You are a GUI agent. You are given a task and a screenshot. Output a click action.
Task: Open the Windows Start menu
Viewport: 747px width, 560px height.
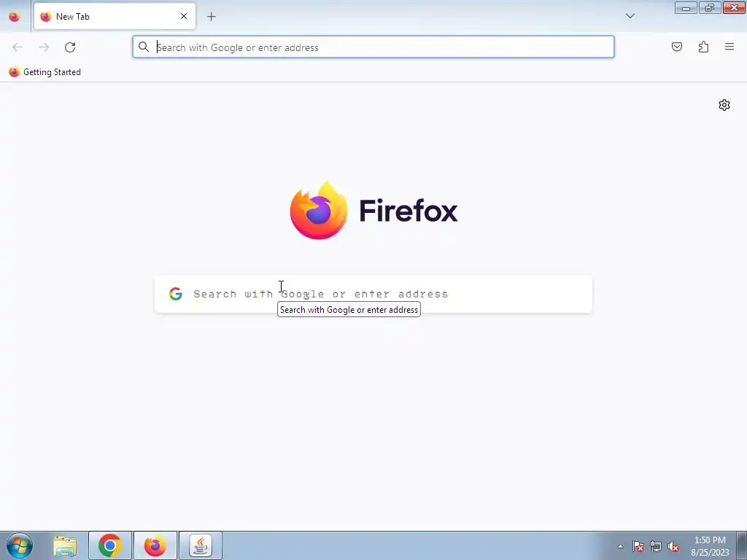click(20, 545)
